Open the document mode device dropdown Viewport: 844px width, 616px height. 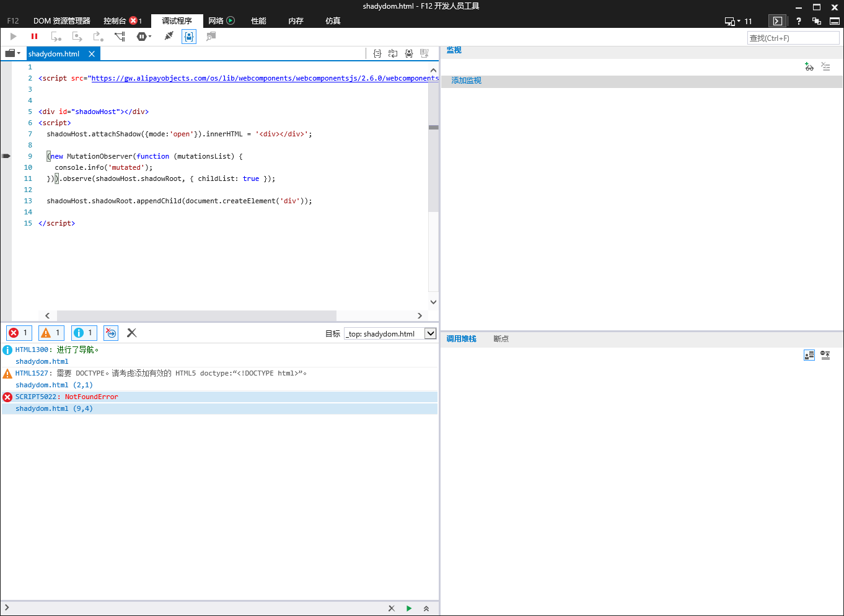tap(738, 21)
